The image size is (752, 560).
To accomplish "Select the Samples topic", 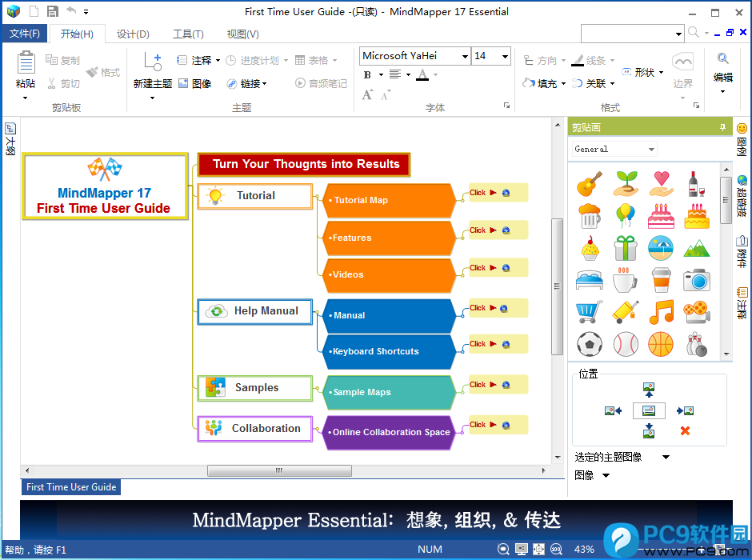I will pos(255,388).
